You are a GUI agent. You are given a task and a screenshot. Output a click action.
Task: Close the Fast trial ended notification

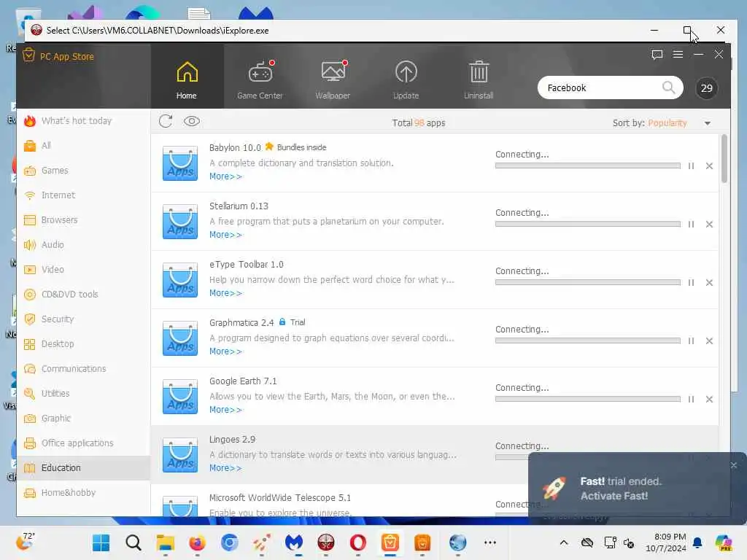point(734,465)
